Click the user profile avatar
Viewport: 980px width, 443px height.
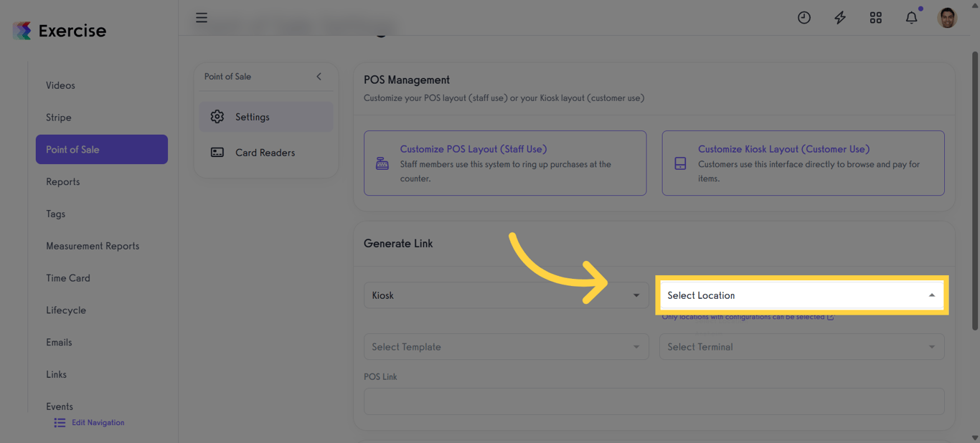click(x=947, y=17)
